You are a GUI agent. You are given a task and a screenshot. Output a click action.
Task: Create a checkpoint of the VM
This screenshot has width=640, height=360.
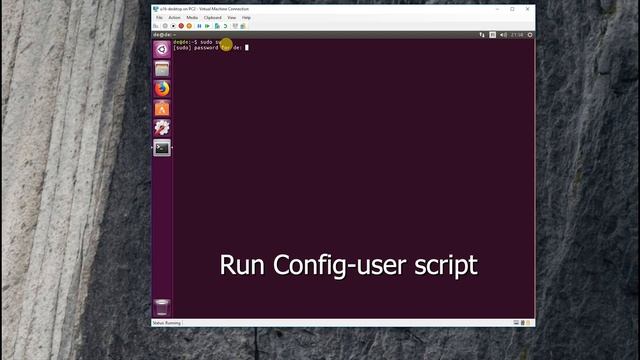(217, 26)
